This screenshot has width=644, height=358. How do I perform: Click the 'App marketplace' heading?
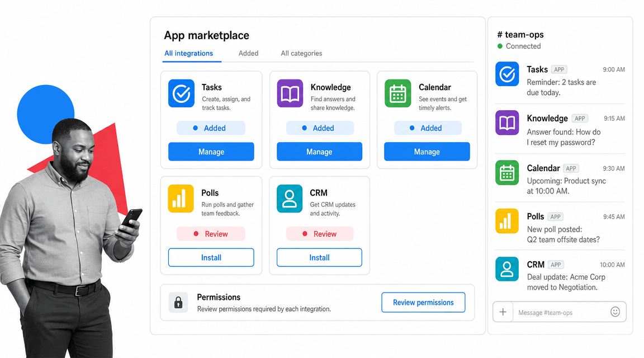(207, 35)
